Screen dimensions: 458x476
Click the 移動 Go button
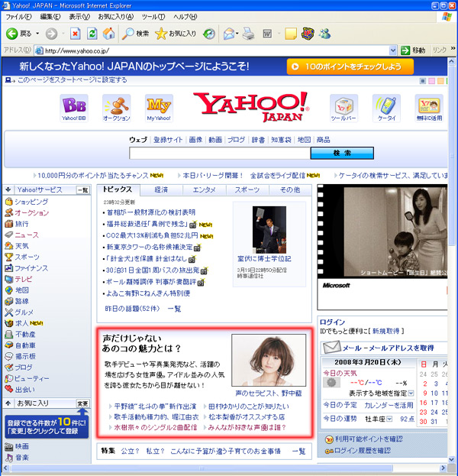414,50
